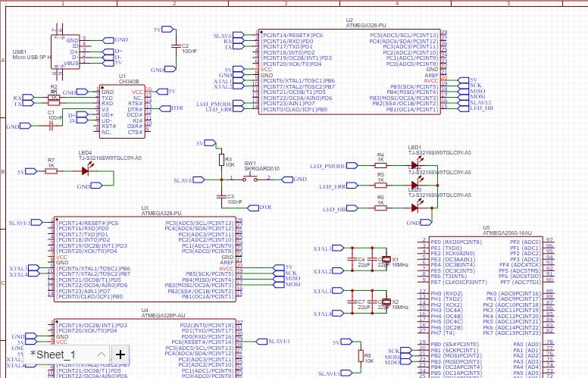Image resolution: width=588 pixels, height=378 pixels.
Task: Select resistor R6 on LED_HB line
Action: pos(380,208)
